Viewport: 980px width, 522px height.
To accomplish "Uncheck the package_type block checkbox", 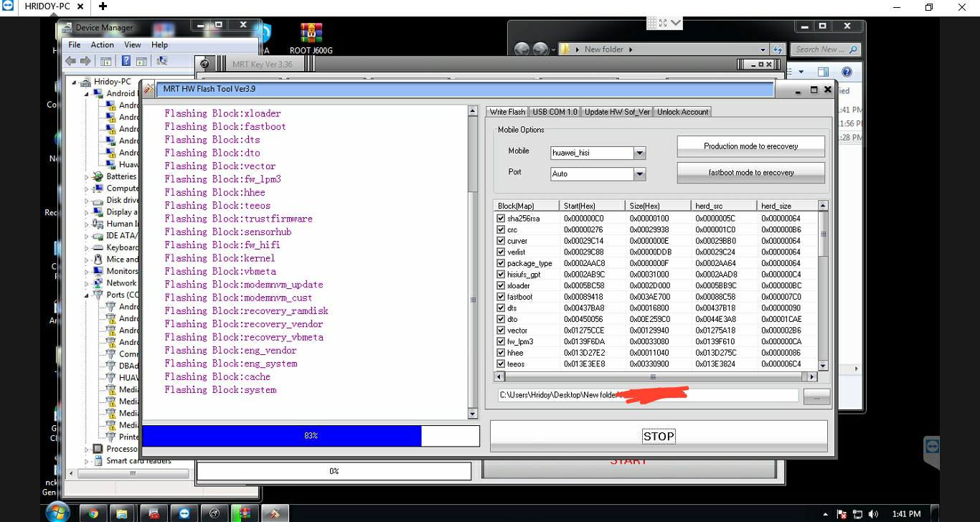I will click(x=501, y=263).
